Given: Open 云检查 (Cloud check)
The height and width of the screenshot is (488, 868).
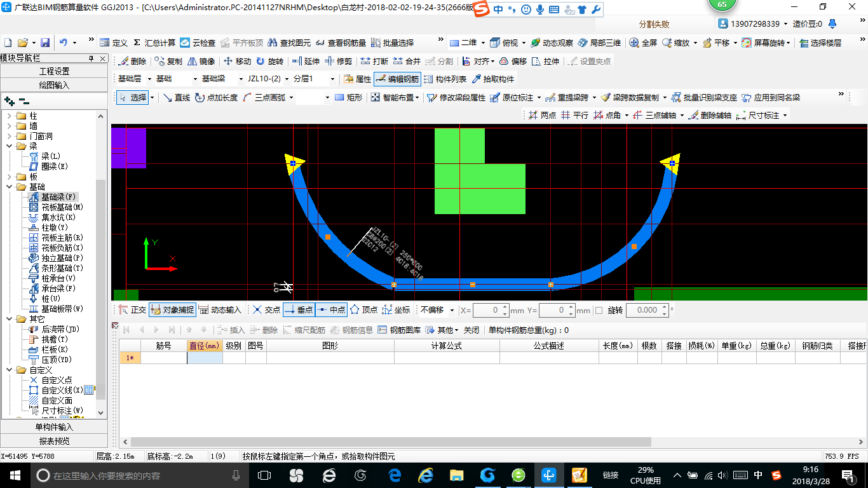Looking at the screenshot, I should pyautogui.click(x=198, y=43).
